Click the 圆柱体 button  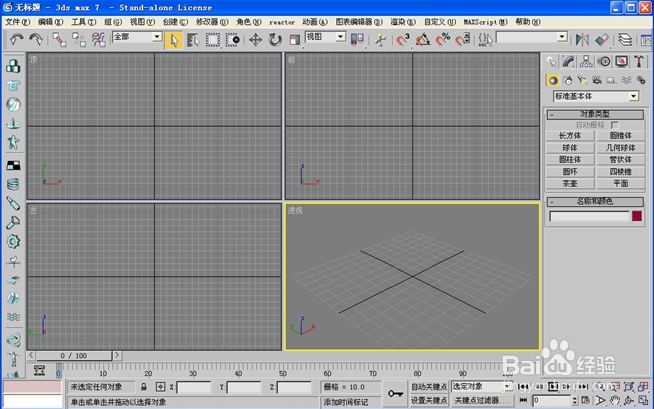point(570,159)
